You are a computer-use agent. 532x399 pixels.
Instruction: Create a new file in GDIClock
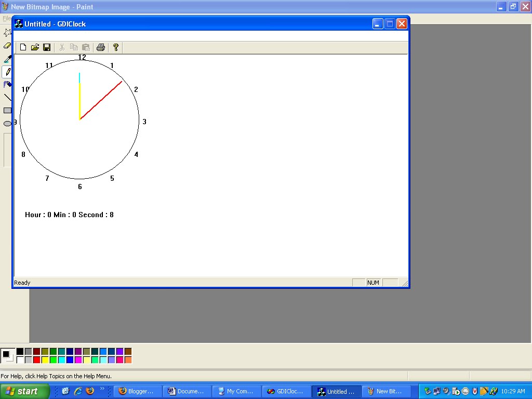(x=23, y=47)
